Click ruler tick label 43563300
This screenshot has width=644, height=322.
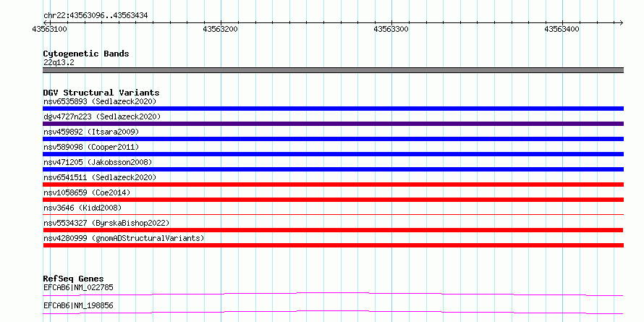[391, 29]
